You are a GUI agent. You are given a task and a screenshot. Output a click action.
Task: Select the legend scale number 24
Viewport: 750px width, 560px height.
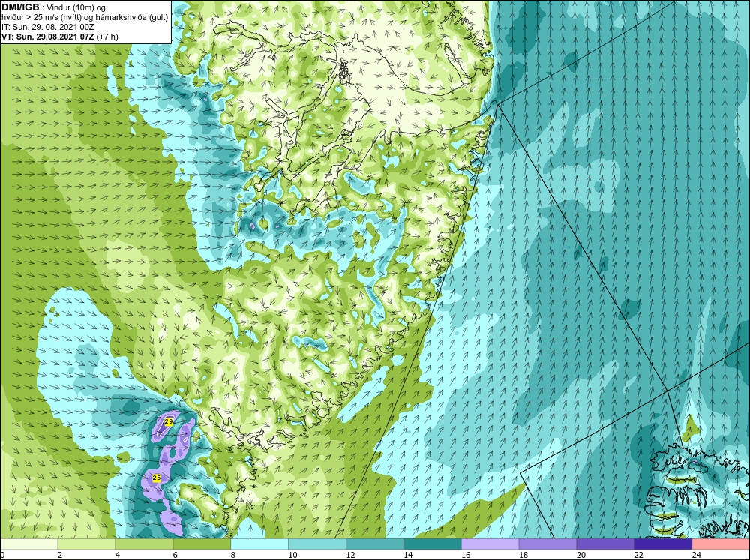coord(697,555)
